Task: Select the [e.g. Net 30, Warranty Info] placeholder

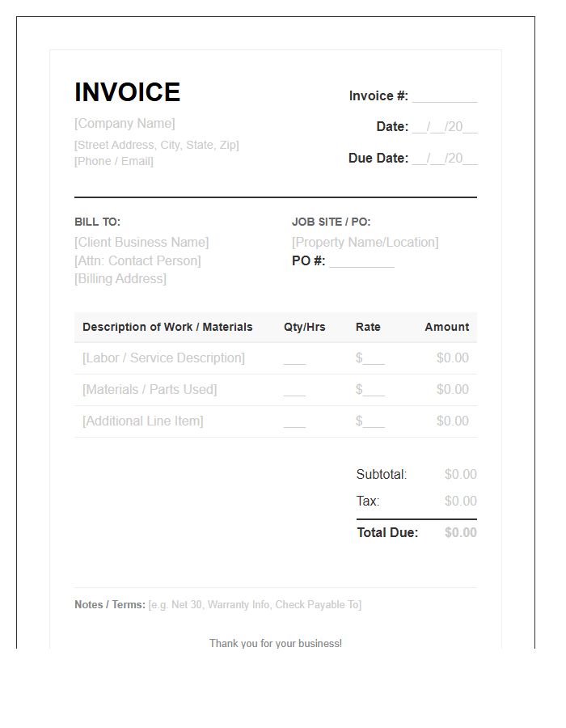Action: click(255, 605)
